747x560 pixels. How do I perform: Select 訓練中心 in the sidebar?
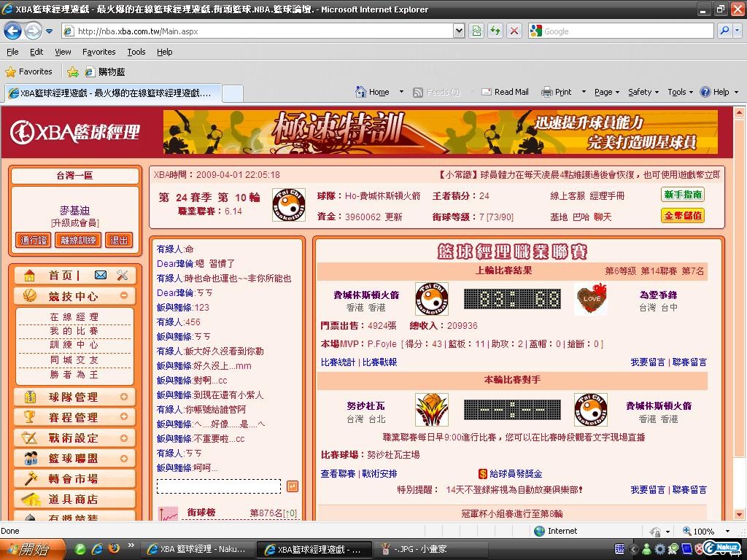(x=74, y=344)
